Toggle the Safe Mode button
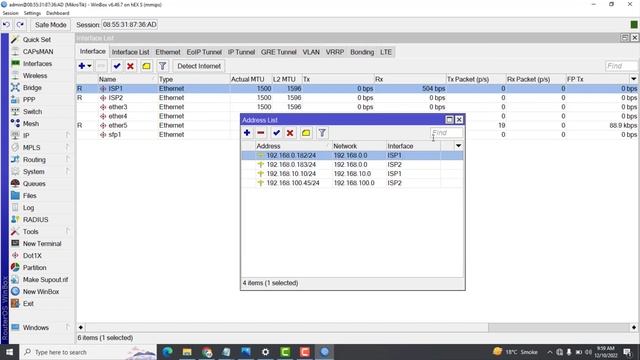 click(x=51, y=25)
